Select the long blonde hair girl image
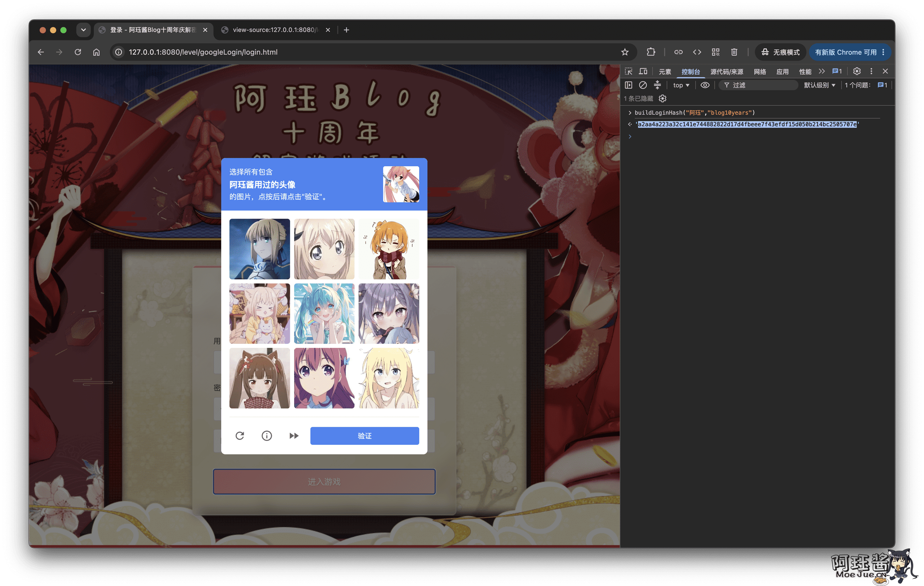The image size is (924, 586). (389, 378)
